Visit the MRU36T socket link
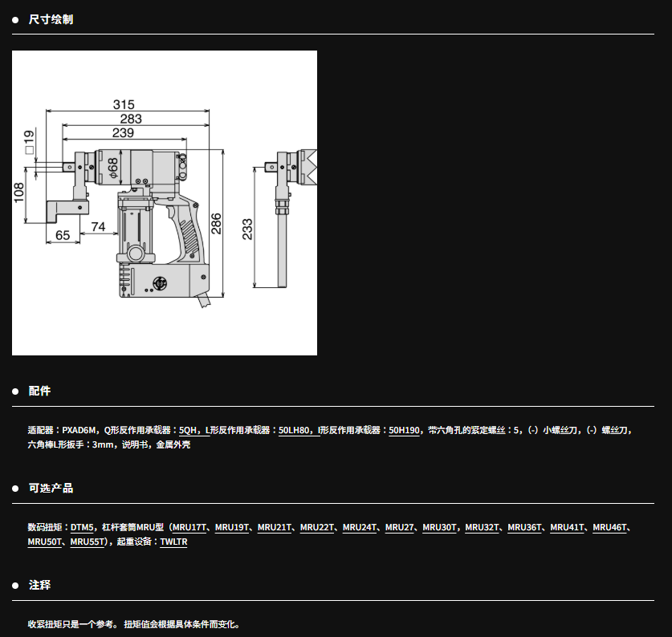Image resolution: width=672 pixels, height=637 pixels. [525, 528]
